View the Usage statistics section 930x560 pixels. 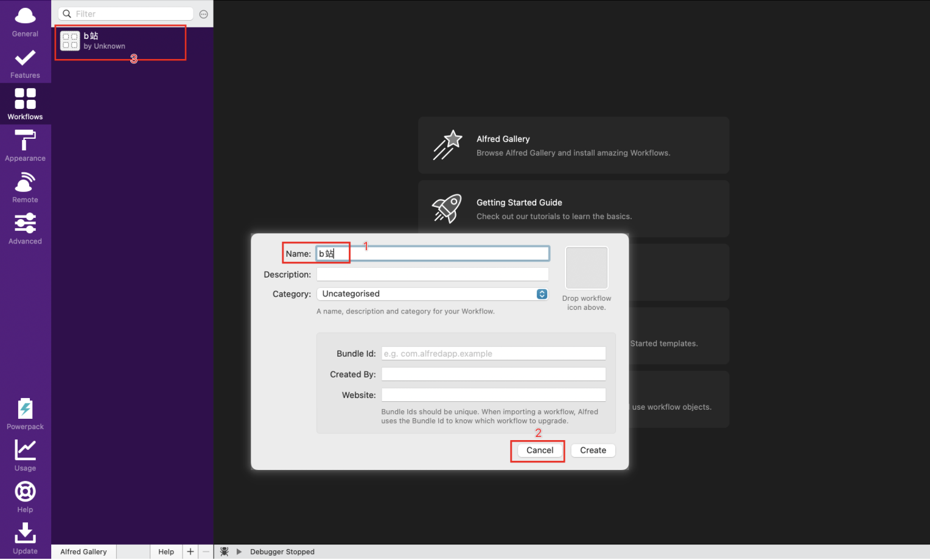point(25,455)
